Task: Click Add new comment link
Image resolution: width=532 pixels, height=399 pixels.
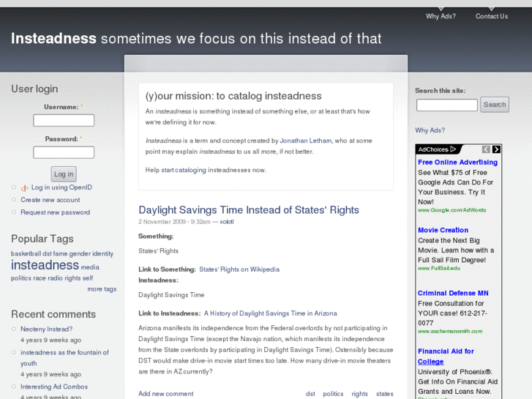Action: [x=166, y=394]
